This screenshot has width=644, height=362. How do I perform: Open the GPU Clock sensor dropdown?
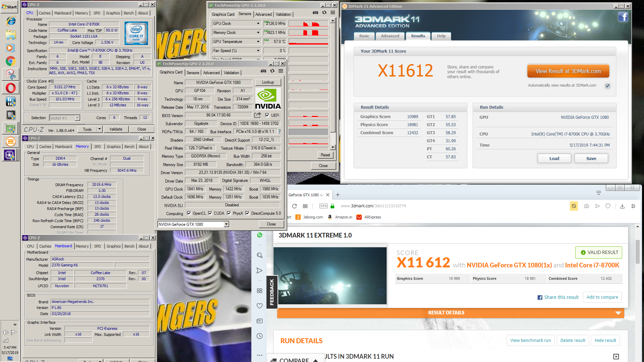[258, 23]
